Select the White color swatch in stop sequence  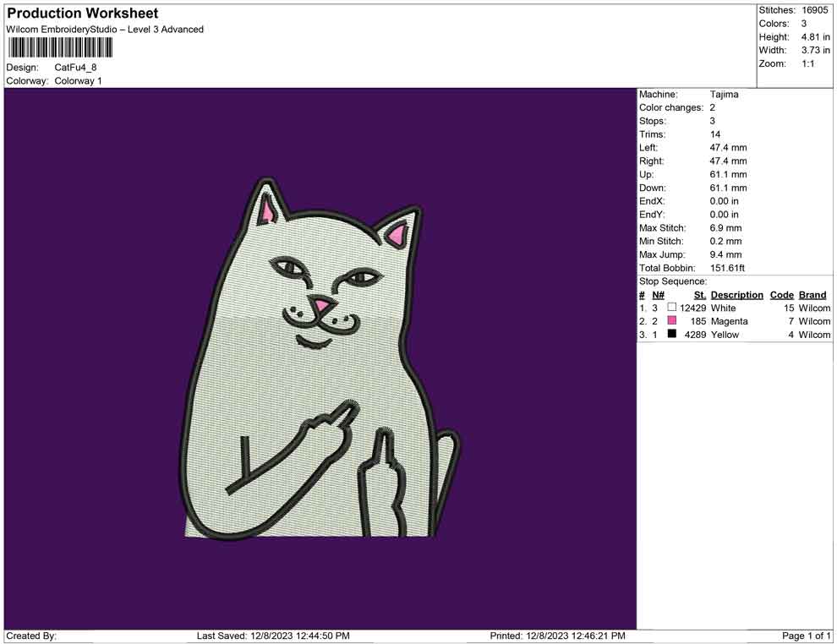[x=673, y=308]
